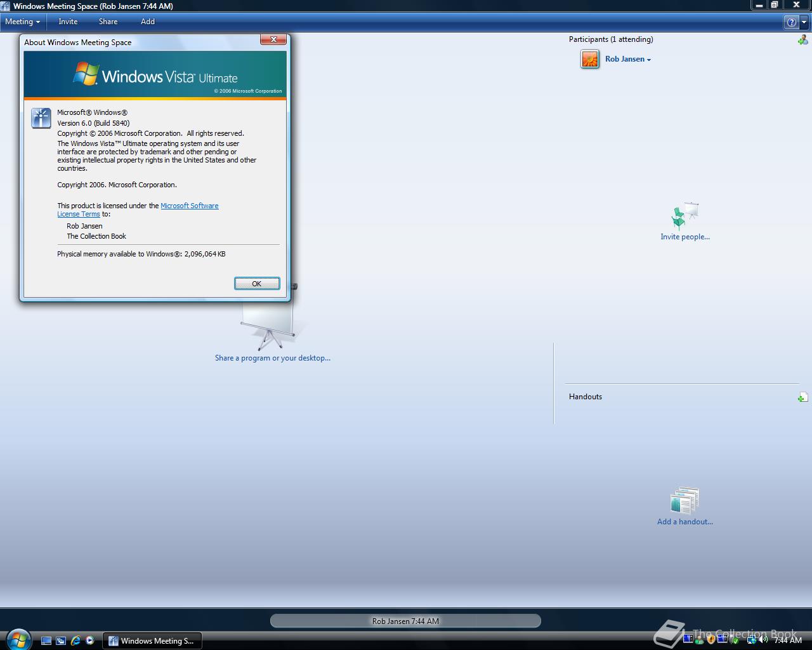Click Switch Between Windows quick launch icon

click(61, 641)
